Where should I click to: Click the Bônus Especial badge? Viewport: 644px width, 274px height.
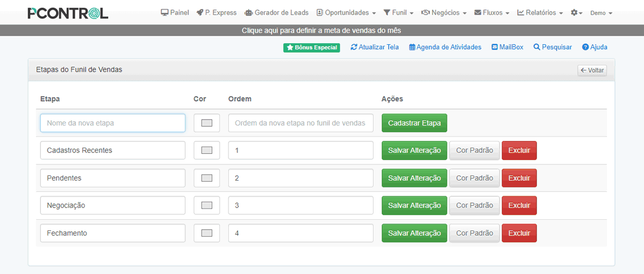point(312,48)
